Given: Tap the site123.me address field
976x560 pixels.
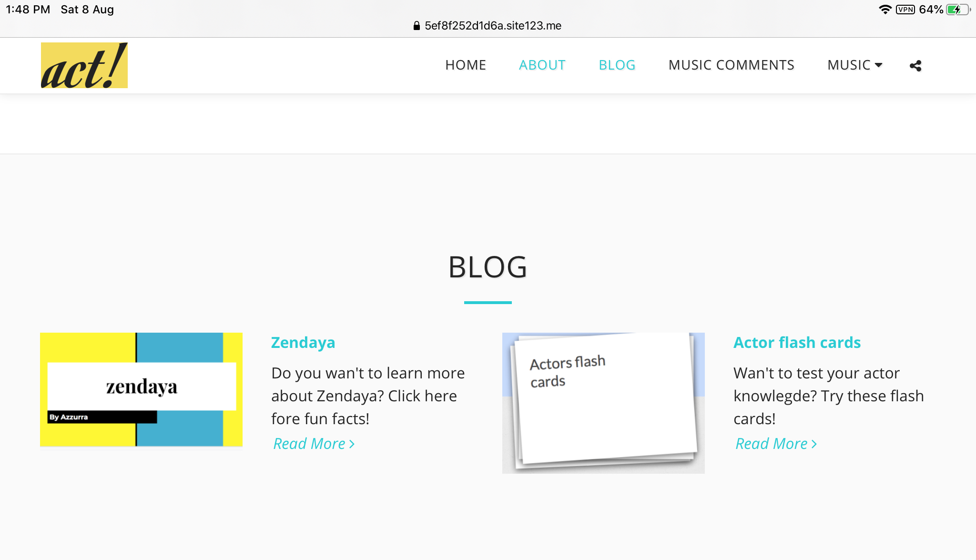Looking at the screenshot, I should (493, 26).
